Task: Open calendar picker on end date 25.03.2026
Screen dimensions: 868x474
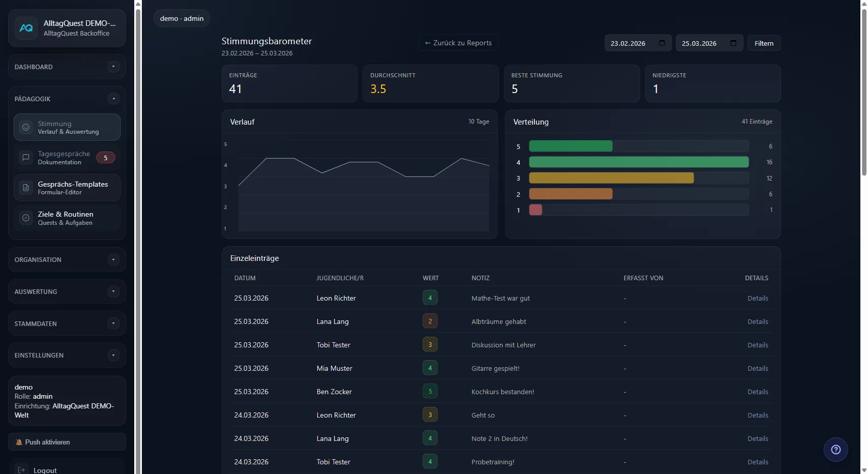Action: point(733,43)
